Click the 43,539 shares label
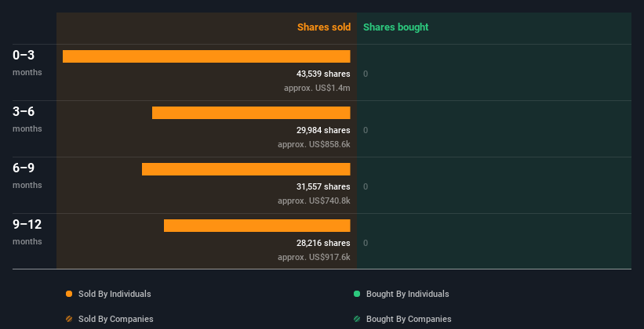This screenshot has width=644, height=329. 323,74
